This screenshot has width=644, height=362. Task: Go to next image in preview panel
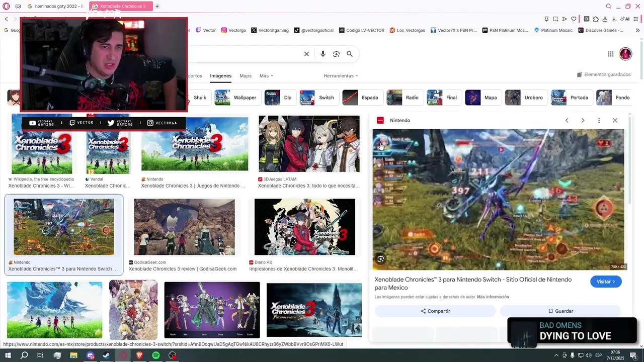pos(583,120)
